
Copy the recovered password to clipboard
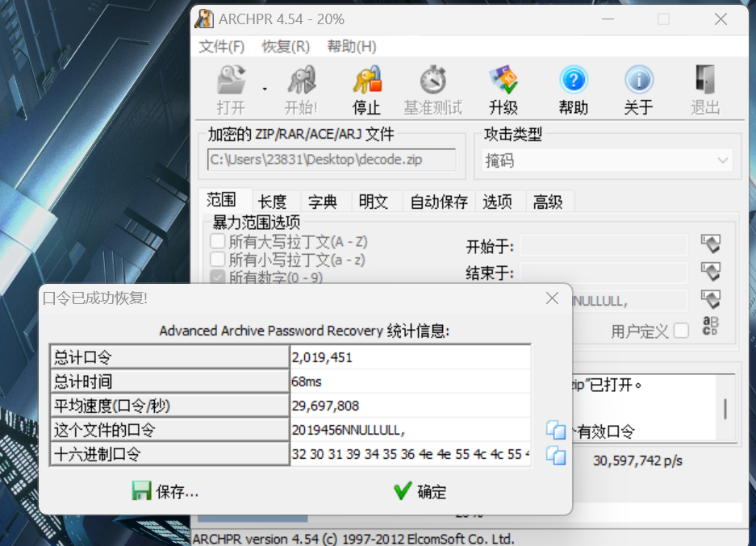point(556,430)
